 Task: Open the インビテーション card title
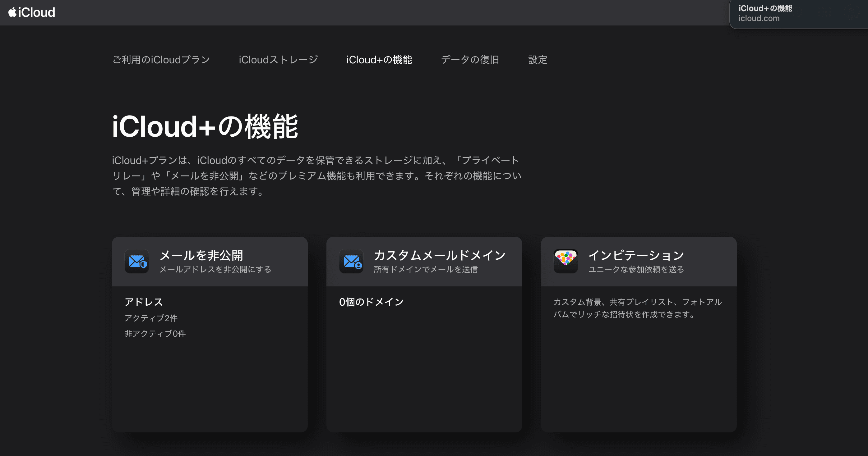point(636,255)
